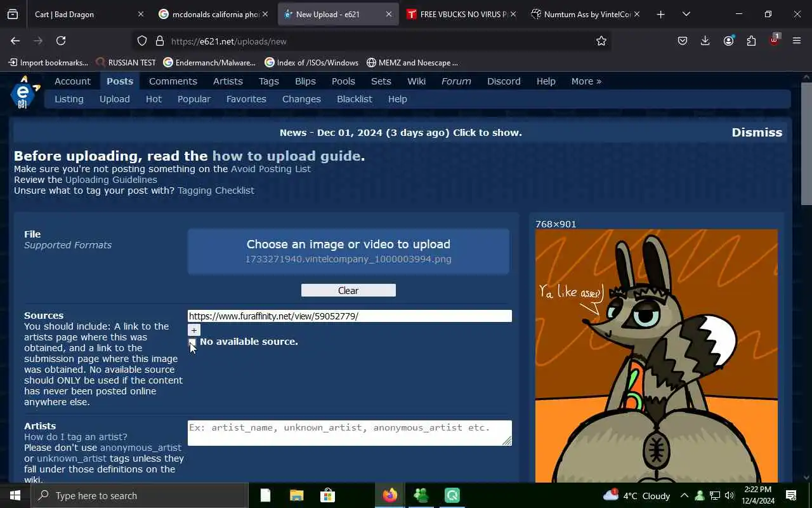The height and width of the screenshot is (508, 812).
Task: Reload the page with the refresh icon
Action: point(61,41)
